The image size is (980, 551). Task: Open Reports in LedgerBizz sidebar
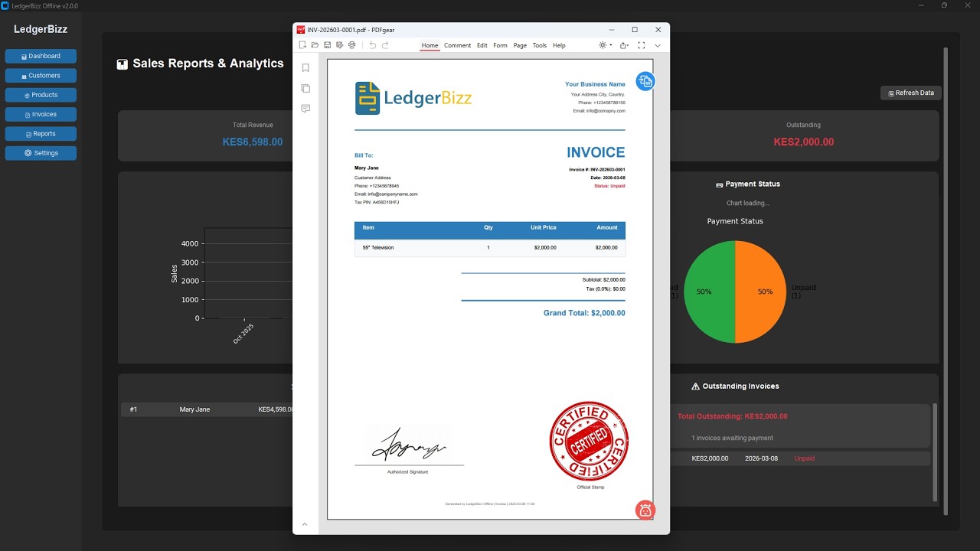[41, 134]
